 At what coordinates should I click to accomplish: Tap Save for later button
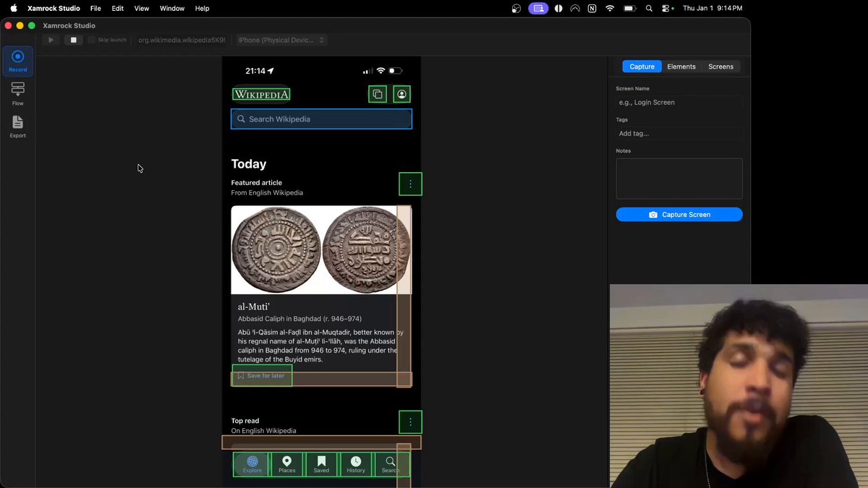[262, 376]
